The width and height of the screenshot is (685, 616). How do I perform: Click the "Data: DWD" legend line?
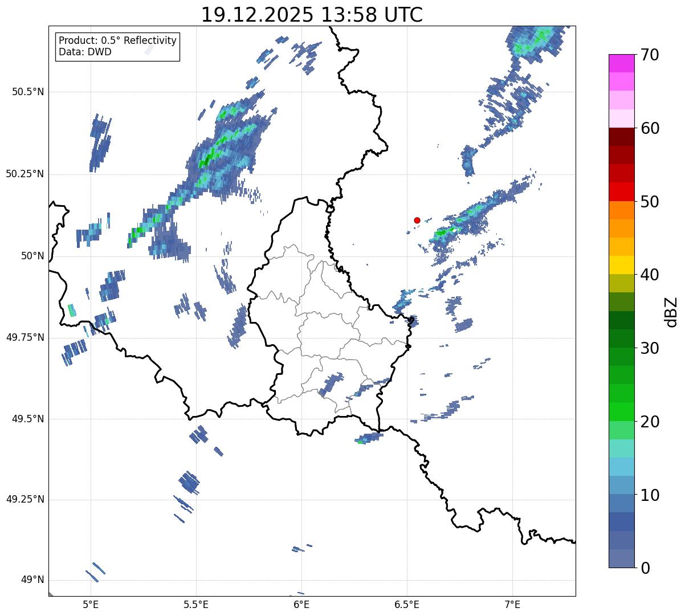[85, 52]
